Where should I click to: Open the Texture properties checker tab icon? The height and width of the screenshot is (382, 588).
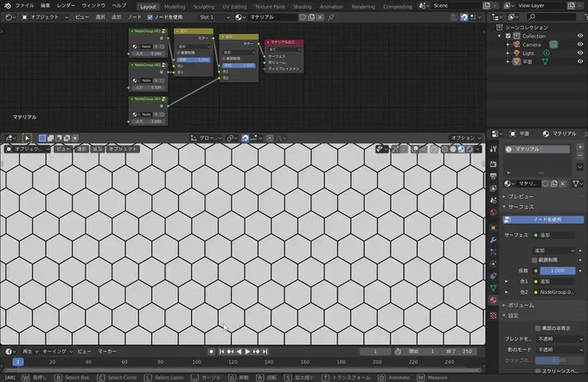point(494,315)
